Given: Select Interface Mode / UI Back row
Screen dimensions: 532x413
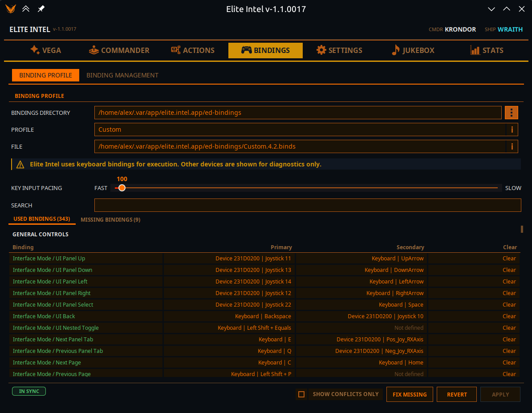Looking at the screenshot, I should tap(264, 316).
